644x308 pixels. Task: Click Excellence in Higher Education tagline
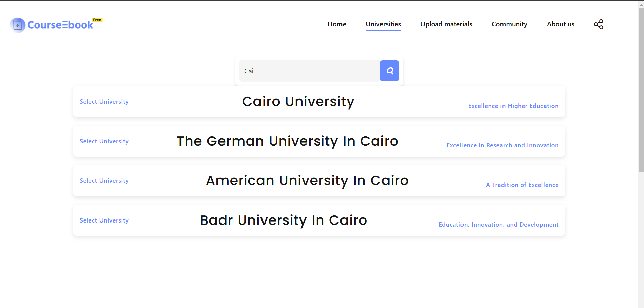513,106
